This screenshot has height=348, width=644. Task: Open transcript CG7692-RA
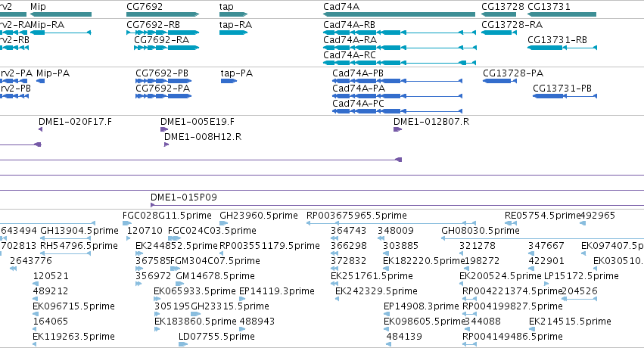coord(166,48)
